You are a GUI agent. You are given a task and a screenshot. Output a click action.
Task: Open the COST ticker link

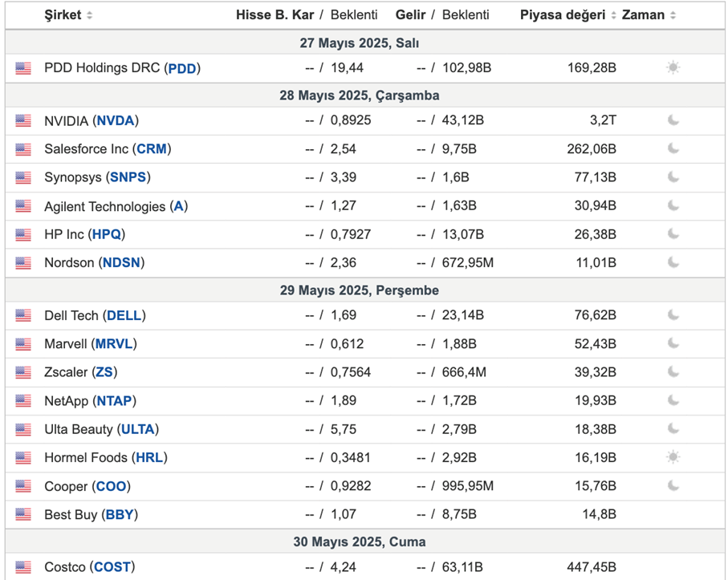click(112, 567)
